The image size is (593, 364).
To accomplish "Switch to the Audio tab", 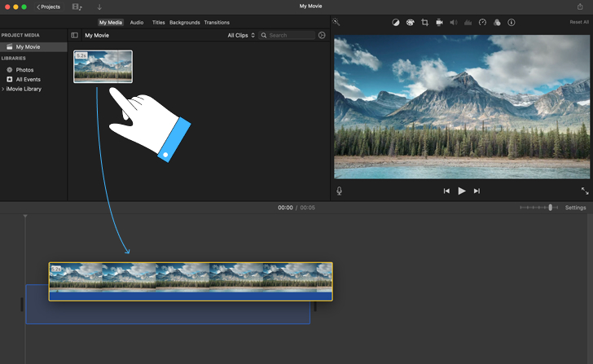I will click(137, 22).
